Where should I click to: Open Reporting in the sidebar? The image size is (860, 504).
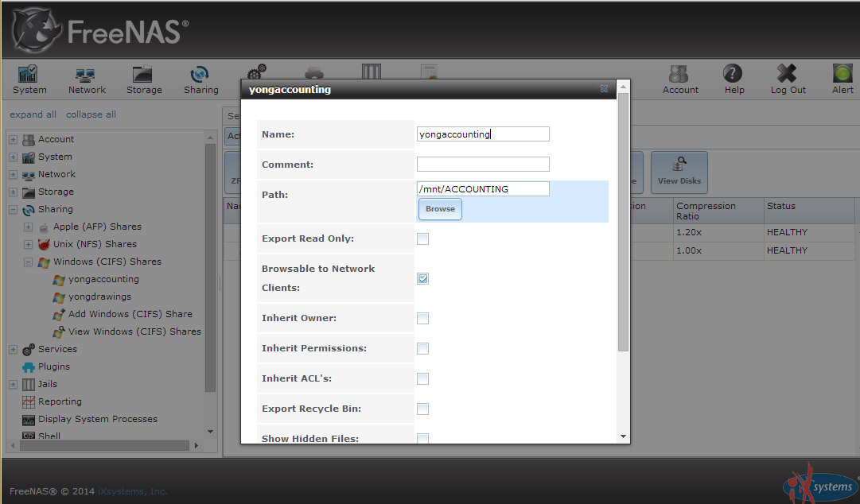[60, 402]
